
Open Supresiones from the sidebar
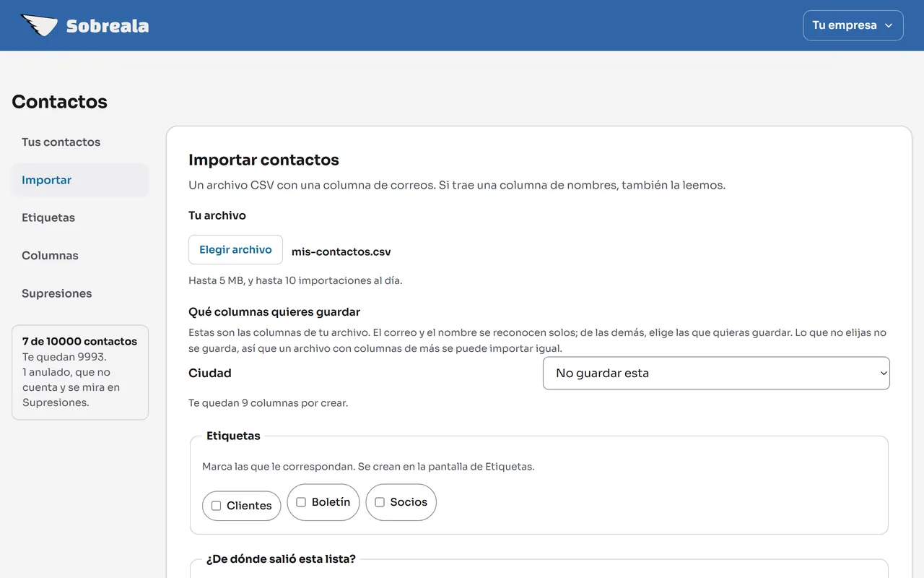coord(80,293)
